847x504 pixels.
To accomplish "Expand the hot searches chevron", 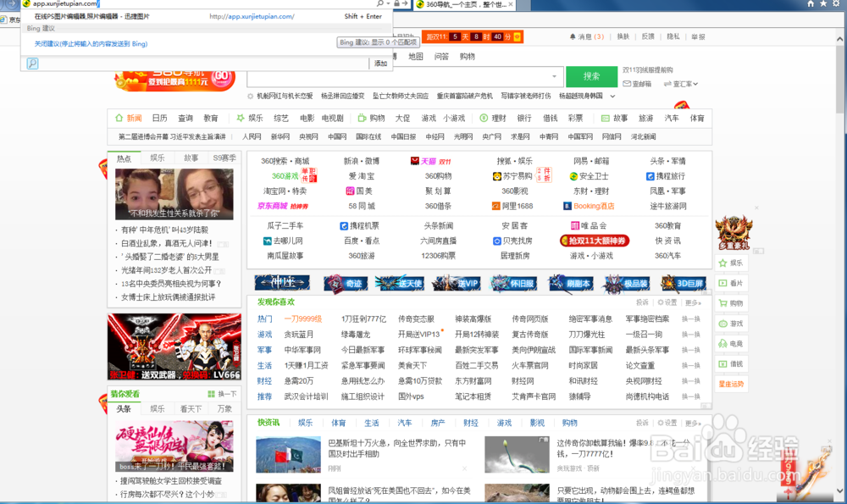I will click(x=612, y=97).
